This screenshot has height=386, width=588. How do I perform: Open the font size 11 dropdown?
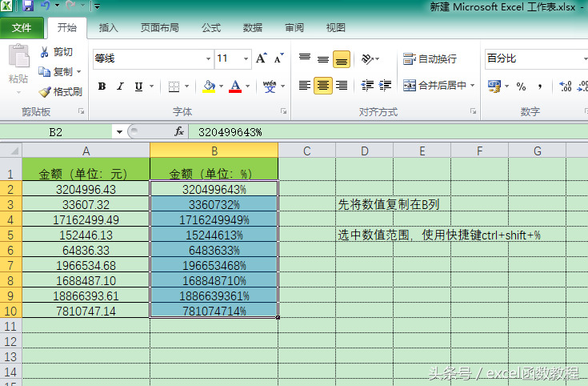click(x=246, y=59)
